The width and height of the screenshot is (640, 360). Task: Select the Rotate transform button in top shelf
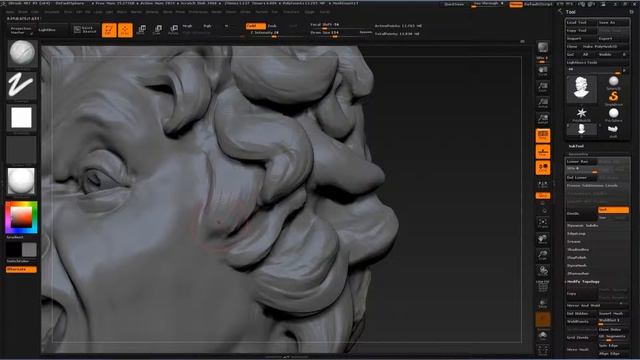click(173, 30)
